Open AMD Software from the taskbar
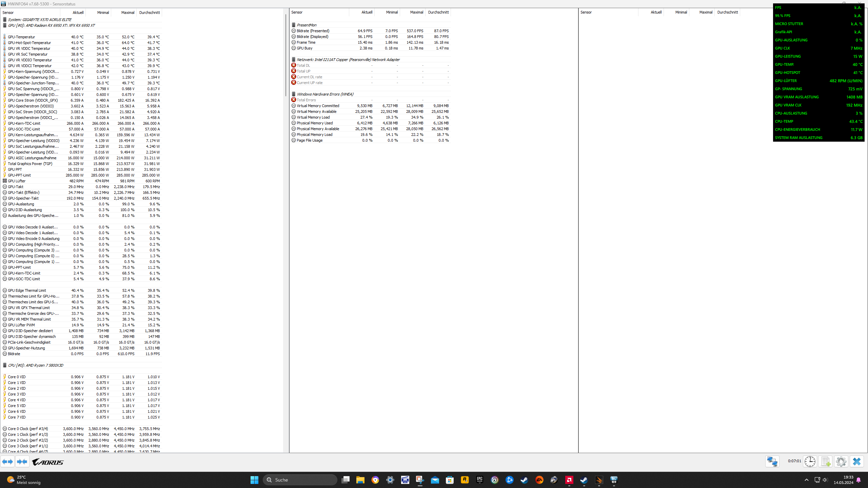The width and height of the screenshot is (868, 488). point(569,480)
